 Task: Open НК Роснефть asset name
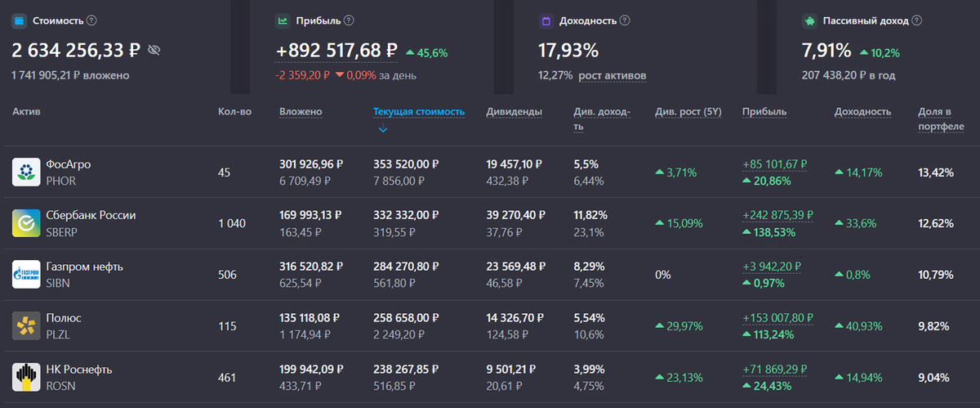click(x=79, y=370)
